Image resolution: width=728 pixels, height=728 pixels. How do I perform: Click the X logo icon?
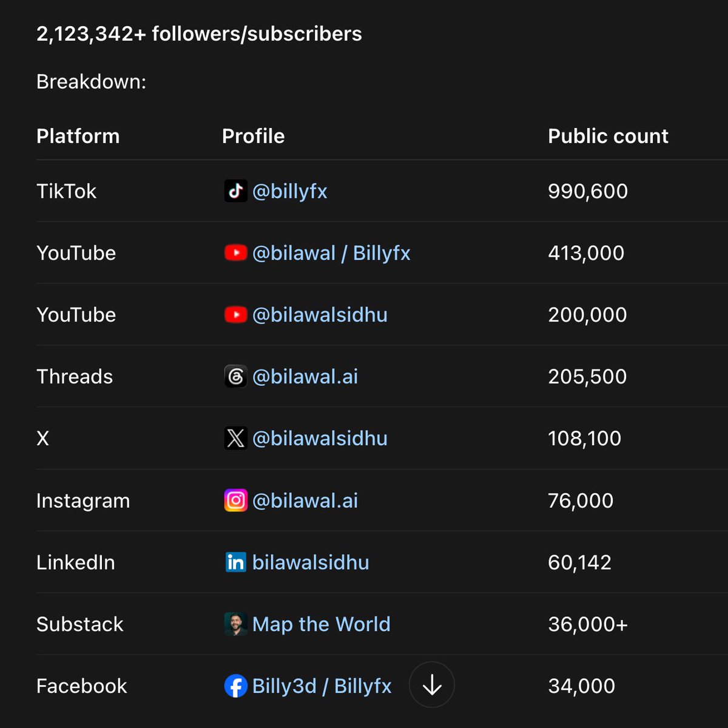click(235, 439)
